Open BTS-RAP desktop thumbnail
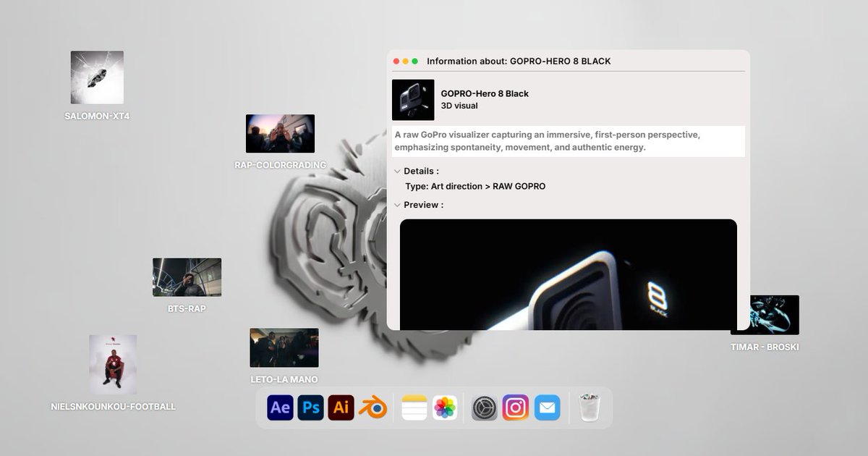The width and height of the screenshot is (868, 456). [187, 277]
